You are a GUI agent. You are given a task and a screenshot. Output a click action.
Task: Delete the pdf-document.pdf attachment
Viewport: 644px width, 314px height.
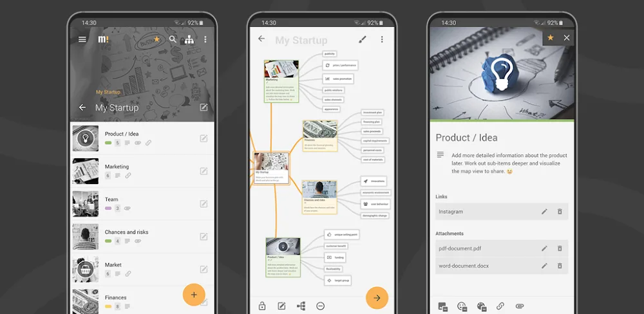[x=560, y=248]
